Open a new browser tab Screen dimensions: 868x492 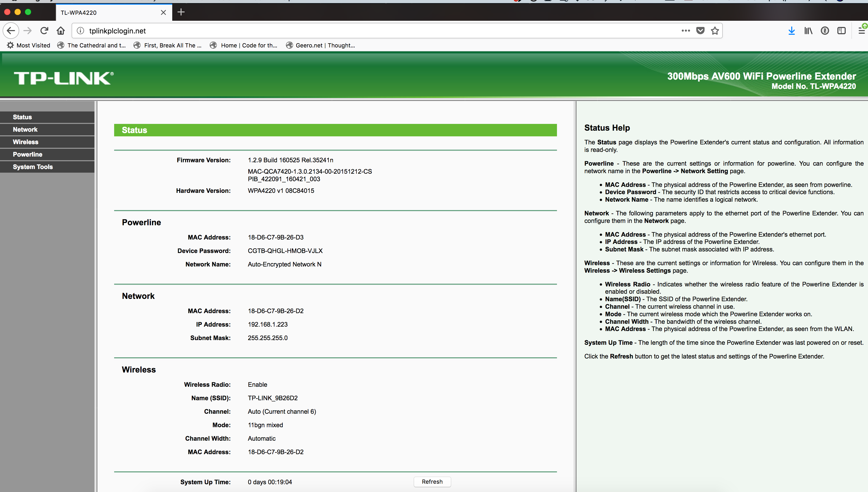(x=181, y=12)
